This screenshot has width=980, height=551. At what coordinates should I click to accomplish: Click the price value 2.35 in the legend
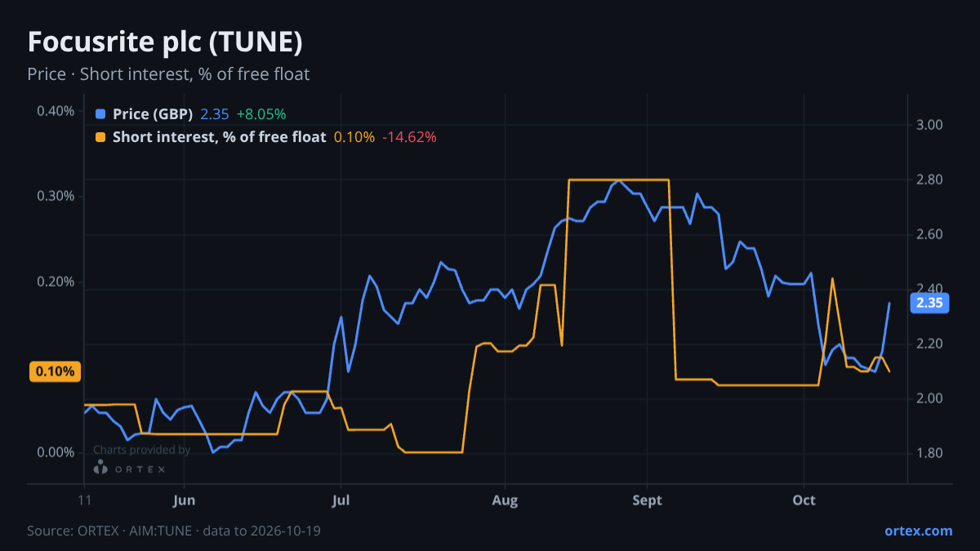pyautogui.click(x=215, y=114)
